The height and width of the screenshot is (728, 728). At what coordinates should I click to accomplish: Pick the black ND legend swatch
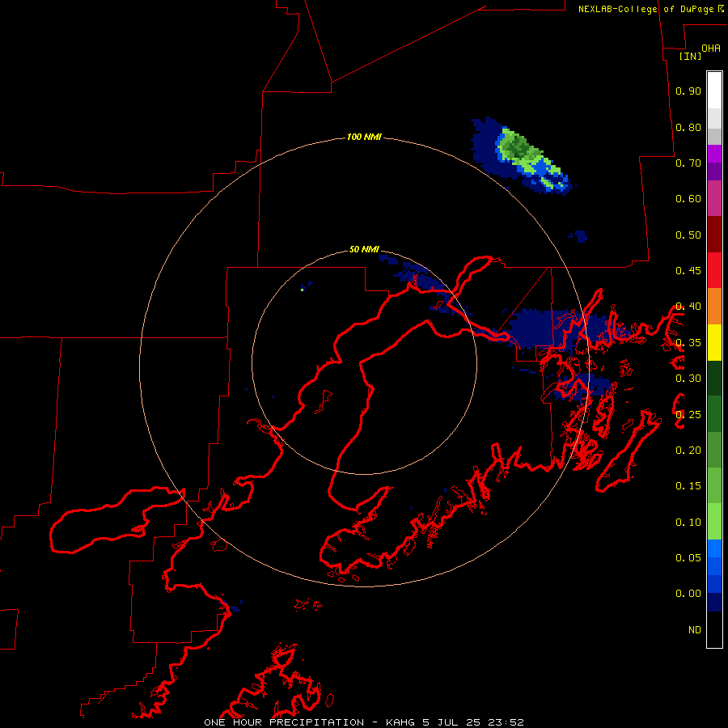[714, 629]
